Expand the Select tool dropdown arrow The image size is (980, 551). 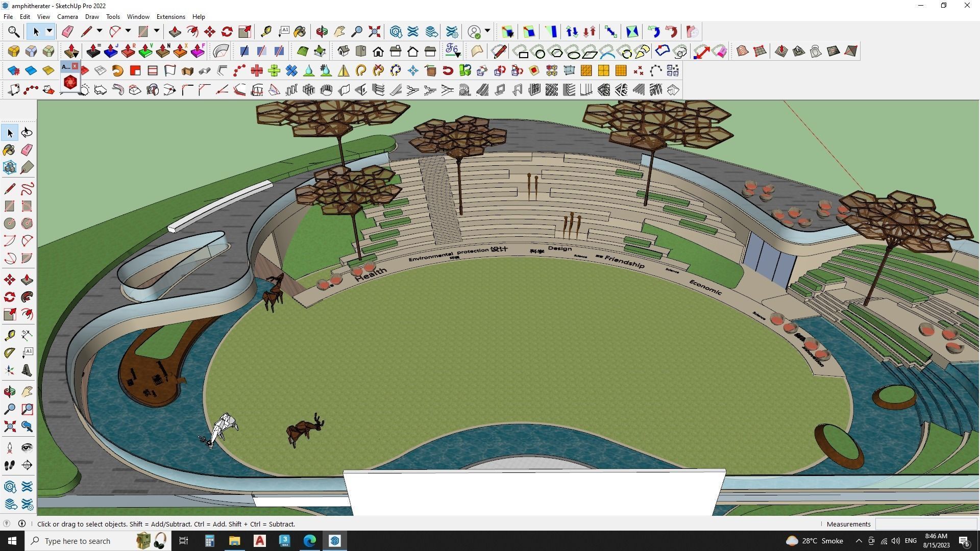pyautogui.click(x=50, y=31)
